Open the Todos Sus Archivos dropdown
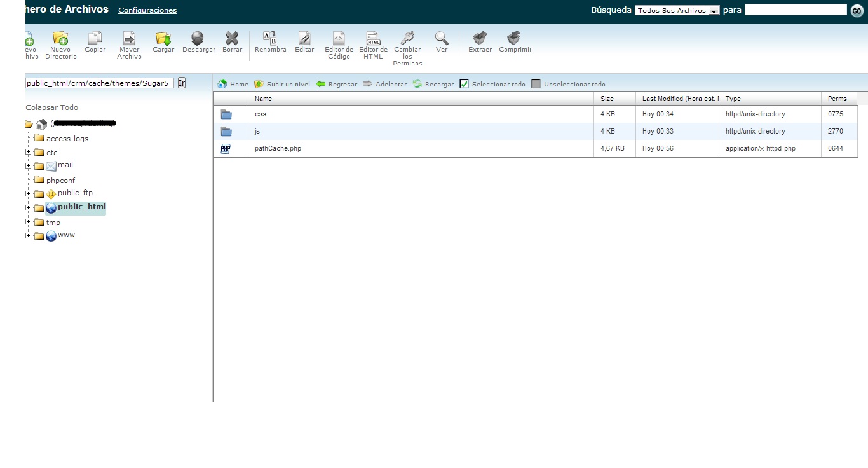The width and height of the screenshot is (868, 468). 714,11
